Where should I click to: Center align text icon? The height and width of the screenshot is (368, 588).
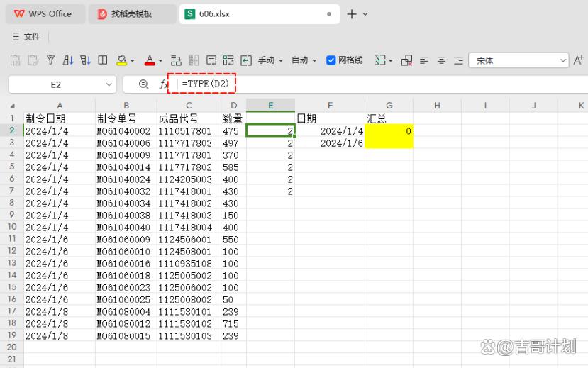click(441, 60)
